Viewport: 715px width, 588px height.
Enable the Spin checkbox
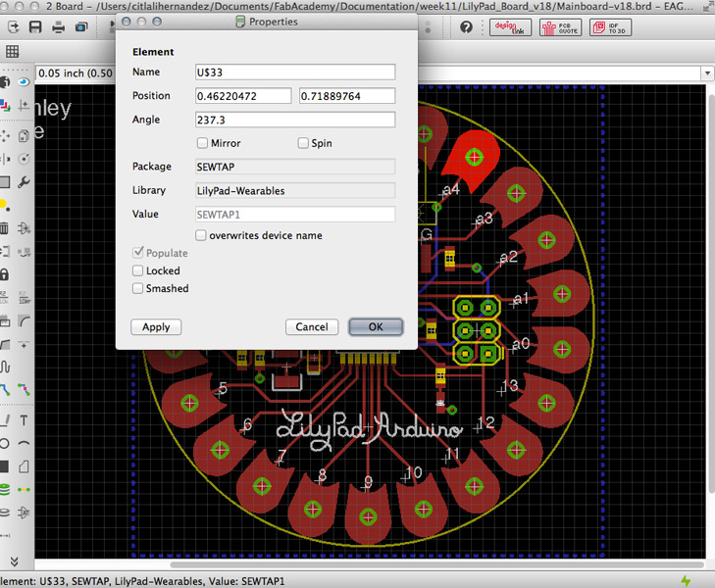point(303,143)
